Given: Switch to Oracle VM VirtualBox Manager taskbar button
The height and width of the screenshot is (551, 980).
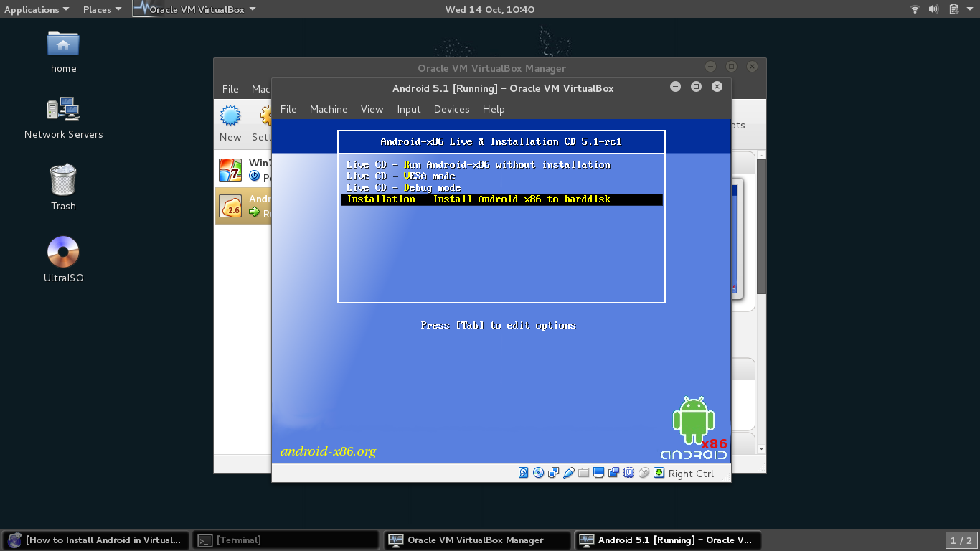Looking at the screenshot, I should click(478, 540).
